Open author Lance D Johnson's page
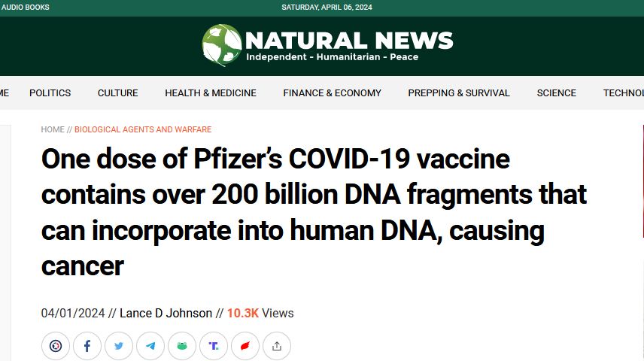 tap(166, 313)
